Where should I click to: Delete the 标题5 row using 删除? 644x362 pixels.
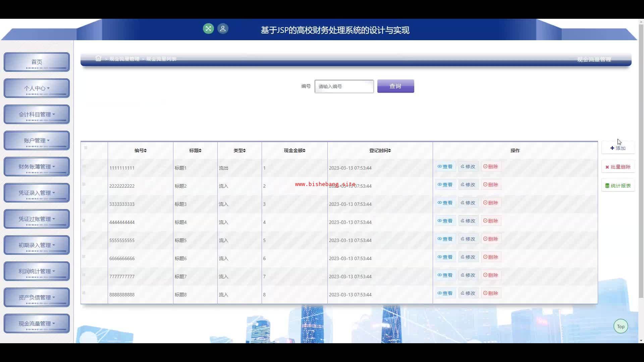click(491, 239)
